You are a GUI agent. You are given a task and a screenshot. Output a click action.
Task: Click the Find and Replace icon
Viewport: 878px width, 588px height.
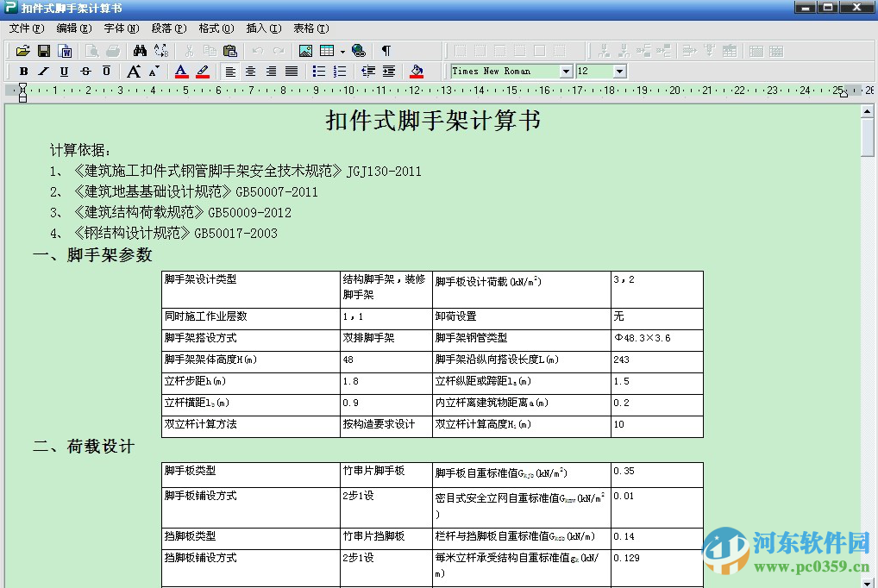point(161,50)
